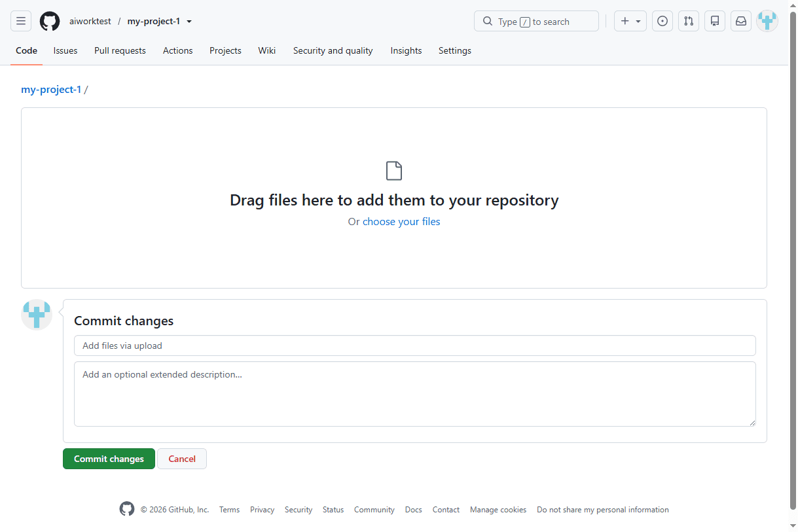Open the Status footer link
The image size is (798, 532).
pos(333,510)
